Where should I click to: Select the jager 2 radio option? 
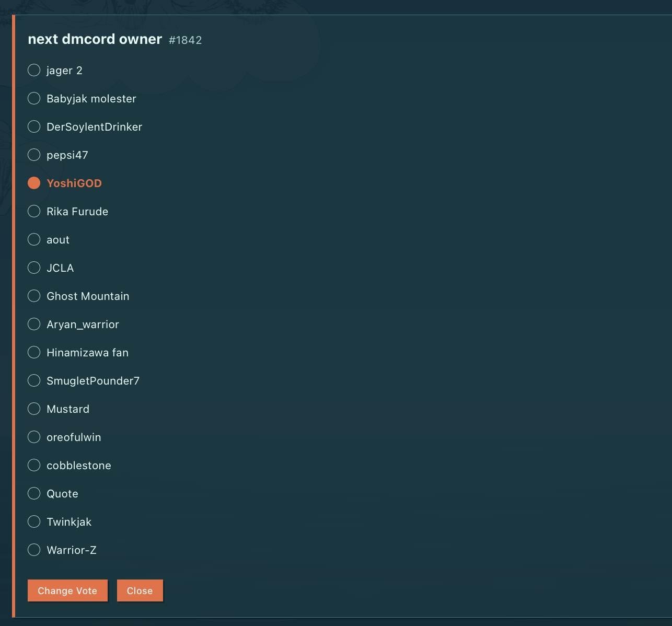point(34,70)
